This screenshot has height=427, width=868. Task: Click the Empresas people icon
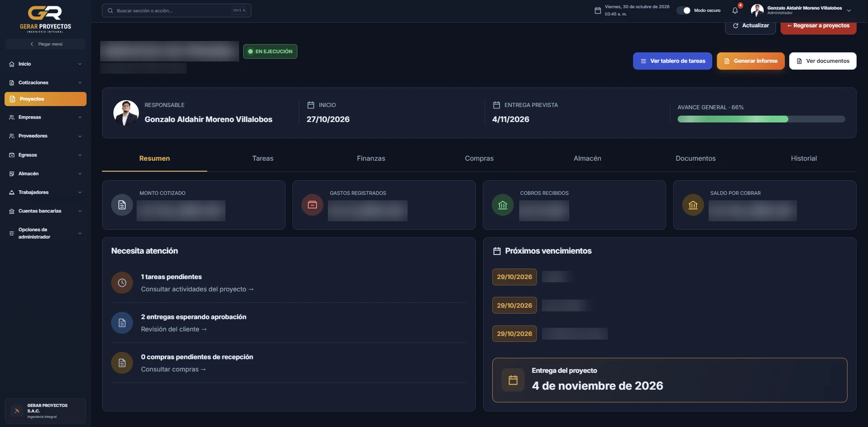tap(12, 117)
